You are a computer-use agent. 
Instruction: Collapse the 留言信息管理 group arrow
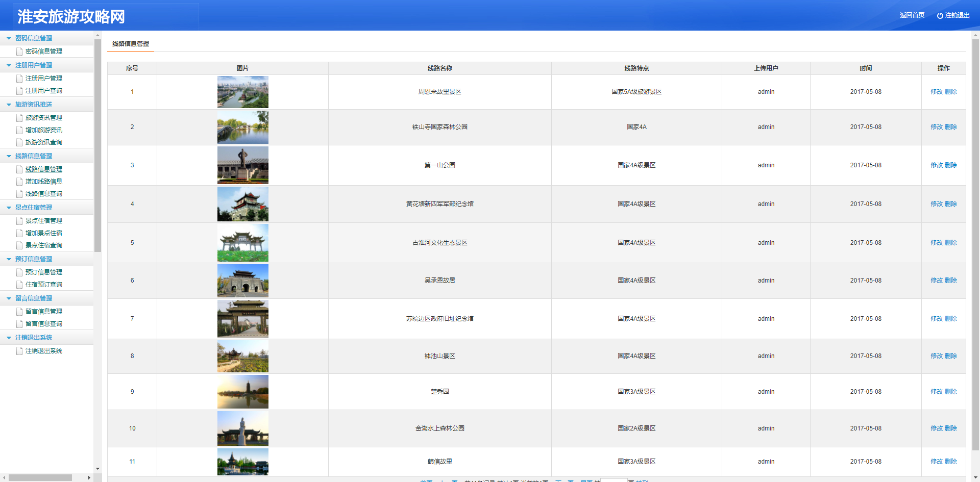pyautogui.click(x=9, y=298)
